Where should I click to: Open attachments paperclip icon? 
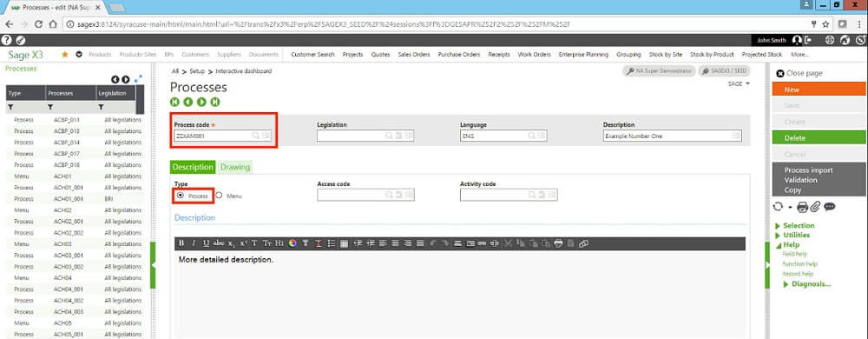point(815,207)
